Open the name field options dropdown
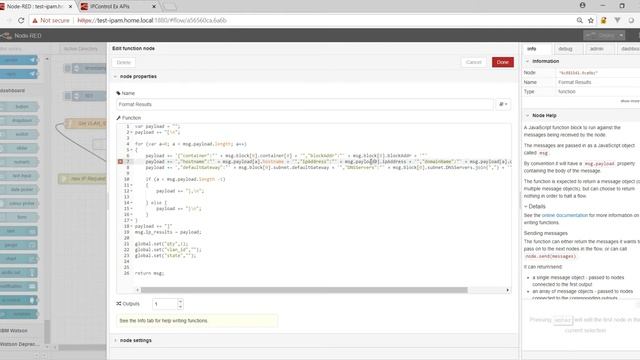This screenshot has height=360, width=640. coord(503,104)
